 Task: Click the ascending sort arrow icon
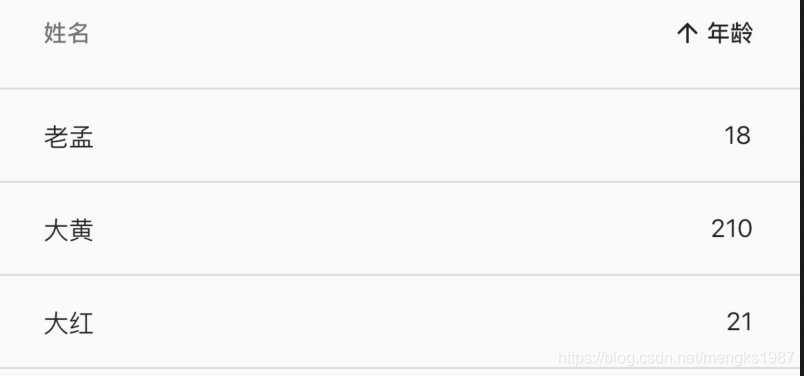(x=687, y=34)
